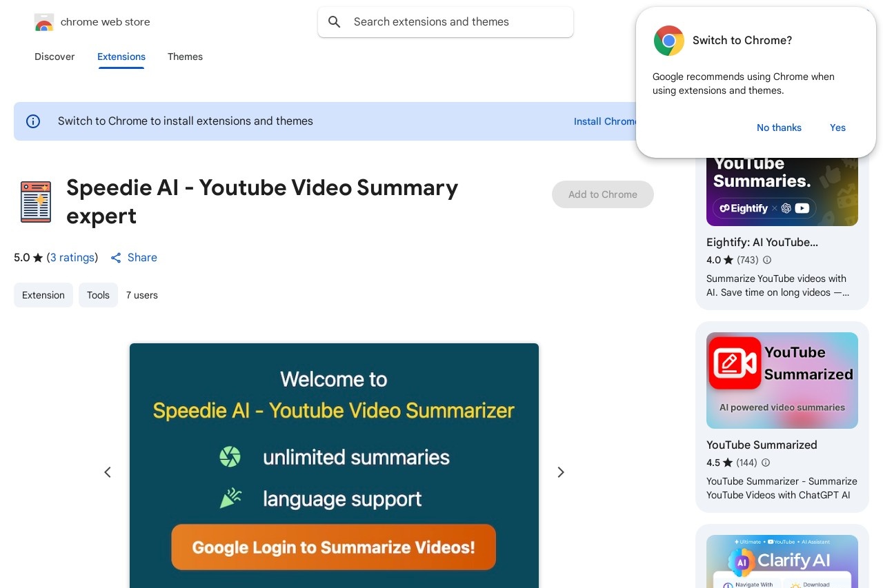Select the Tools category chip
883x588 pixels.
[x=98, y=295]
